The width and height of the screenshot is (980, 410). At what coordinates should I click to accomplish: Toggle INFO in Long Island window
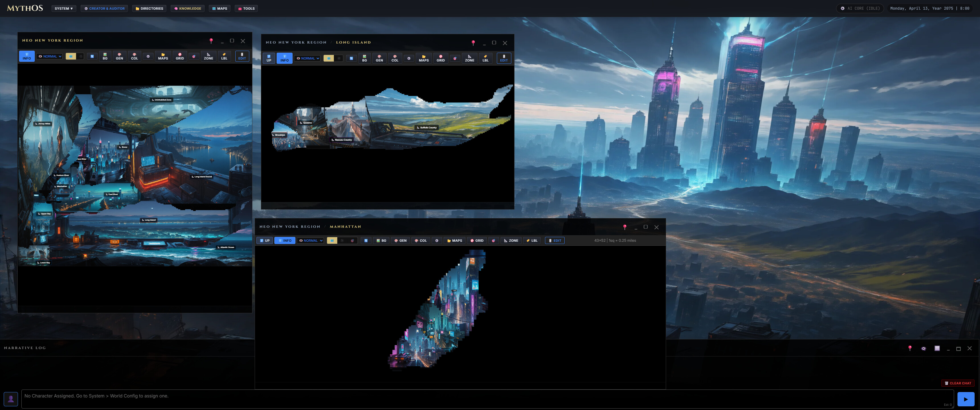pos(284,58)
